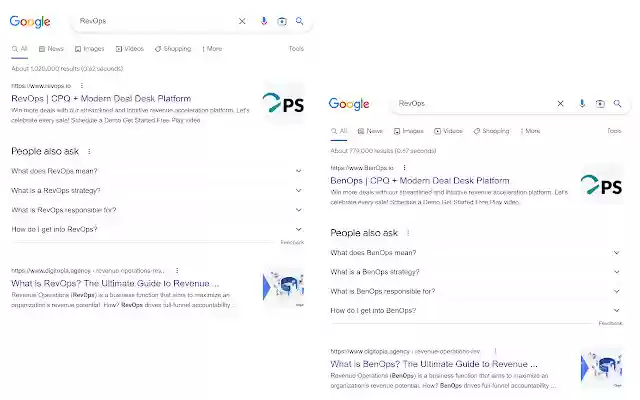Viewport: 640px width, 400px height.
Task: Click the Google logo in left screenshot
Action: [x=30, y=22]
